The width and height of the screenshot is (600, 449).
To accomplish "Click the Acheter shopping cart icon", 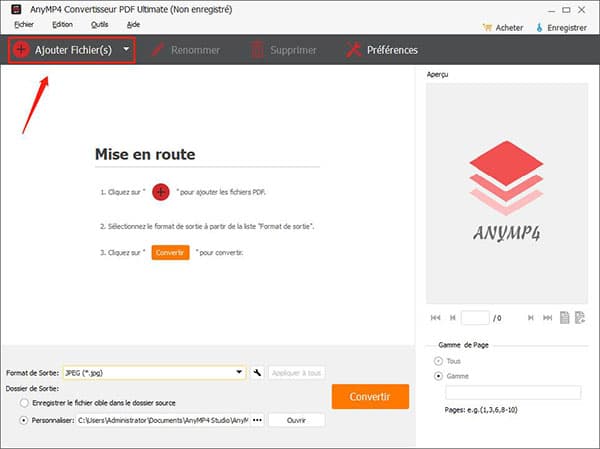I will pos(487,28).
